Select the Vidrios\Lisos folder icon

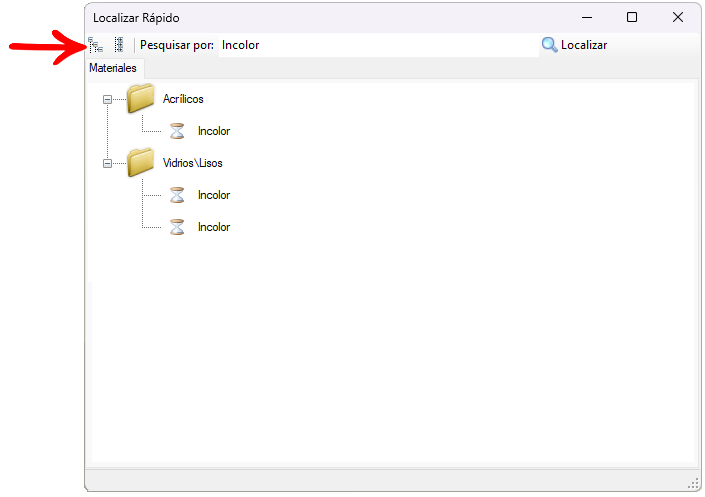coord(141,162)
